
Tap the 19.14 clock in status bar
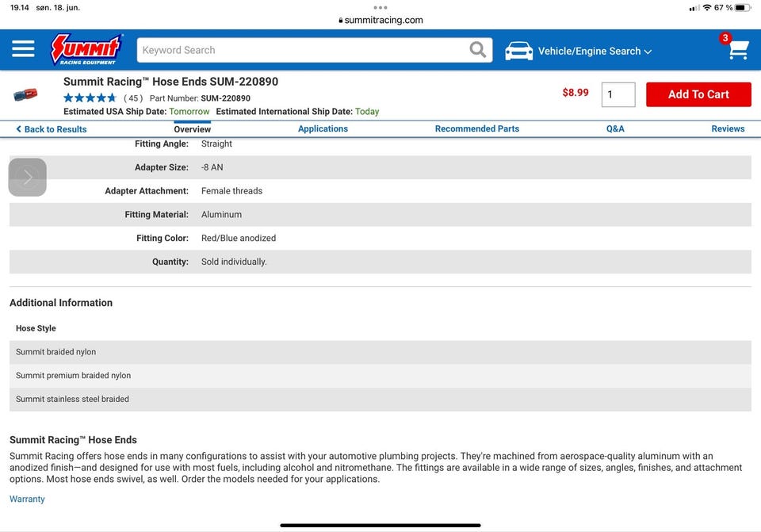tap(19, 8)
